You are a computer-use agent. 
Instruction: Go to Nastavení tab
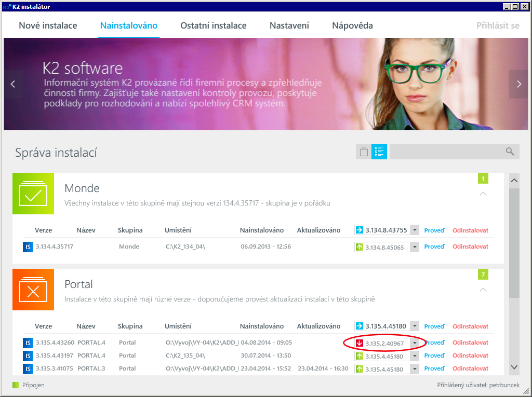tap(289, 25)
